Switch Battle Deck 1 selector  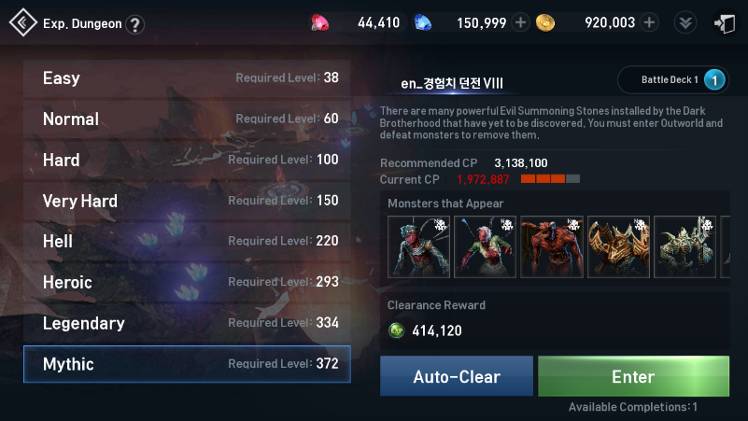coord(673,80)
